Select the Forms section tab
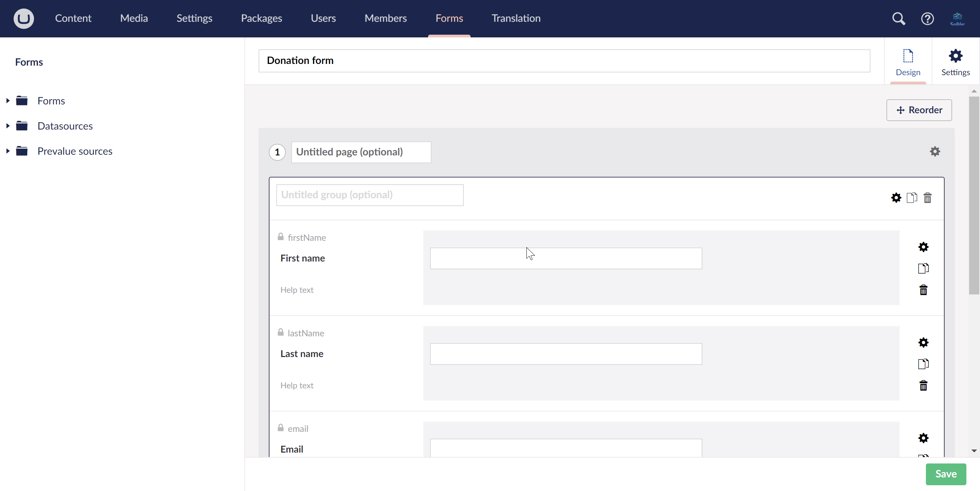980x491 pixels. click(x=449, y=18)
